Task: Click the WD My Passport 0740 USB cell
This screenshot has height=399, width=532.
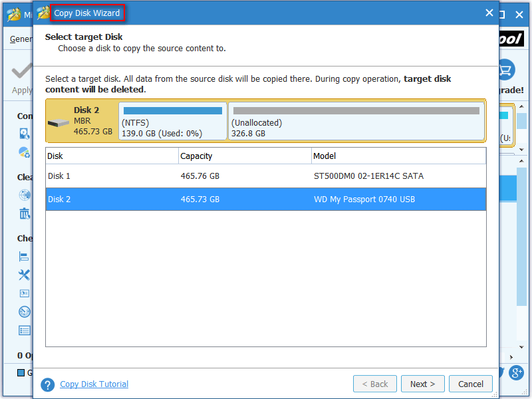Action: [364, 199]
